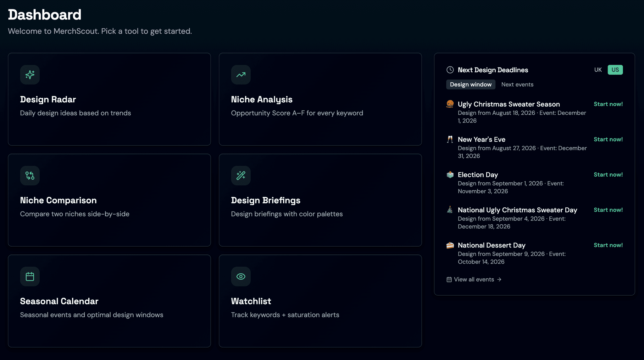The image size is (644, 360).
Task: Switch to the Design window tab
Action: point(470,85)
